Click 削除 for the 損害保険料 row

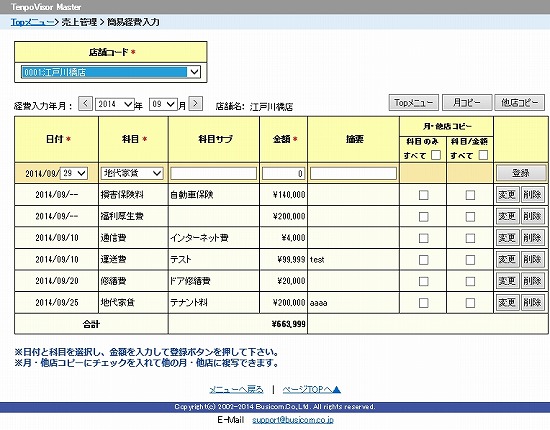point(532,195)
